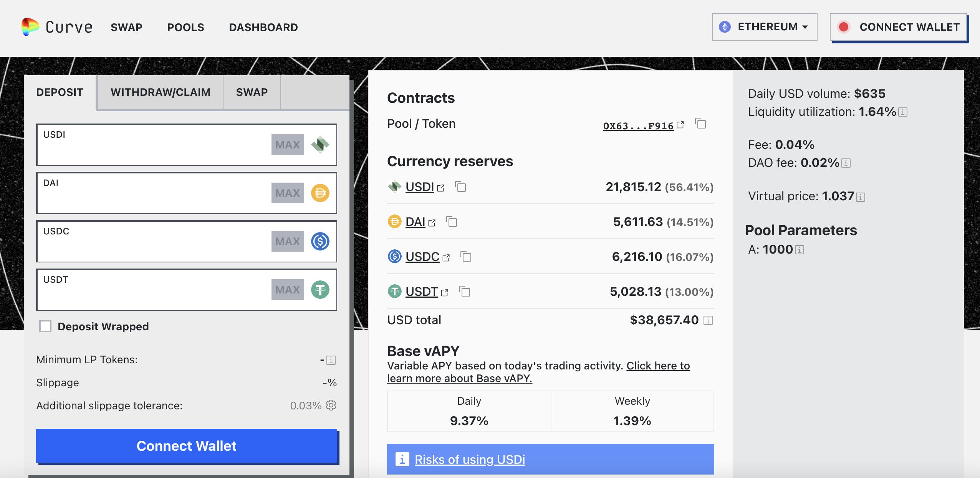Open Pools in the top navigation
This screenshot has height=478, width=980.
[185, 27]
